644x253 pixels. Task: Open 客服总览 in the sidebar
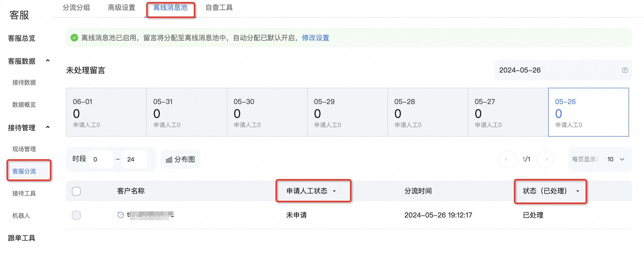click(21, 38)
